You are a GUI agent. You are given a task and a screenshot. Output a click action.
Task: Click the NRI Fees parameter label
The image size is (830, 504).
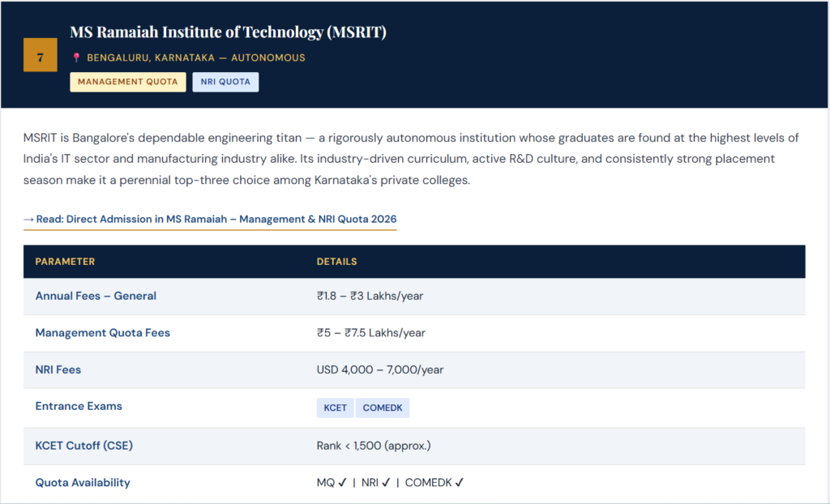tap(58, 369)
